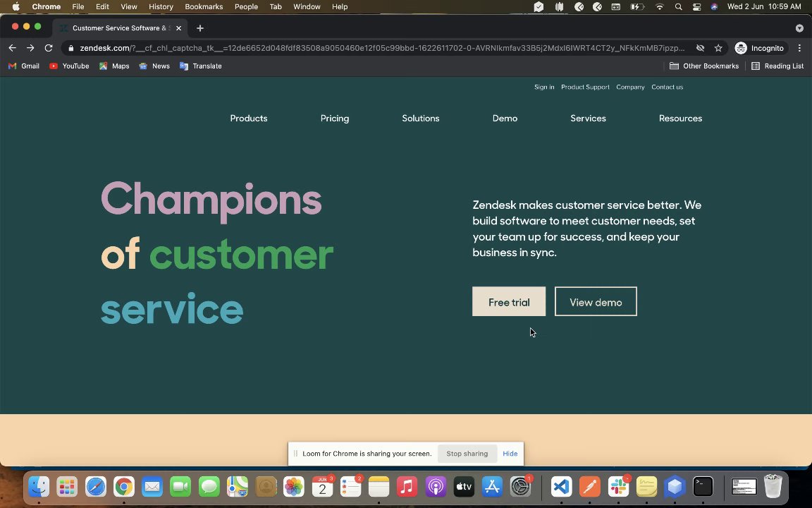Go to Zendesk Pricing page
The width and height of the screenshot is (812, 508).
(335, 119)
